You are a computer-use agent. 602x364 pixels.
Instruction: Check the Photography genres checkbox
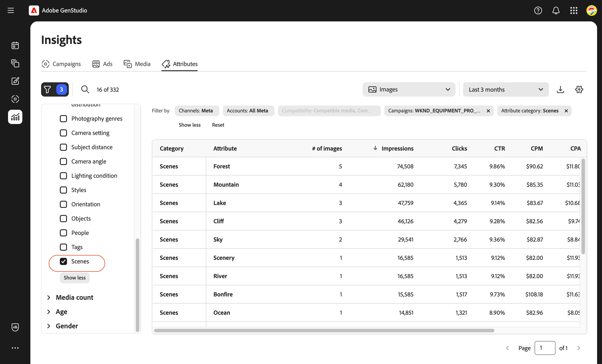click(x=63, y=119)
